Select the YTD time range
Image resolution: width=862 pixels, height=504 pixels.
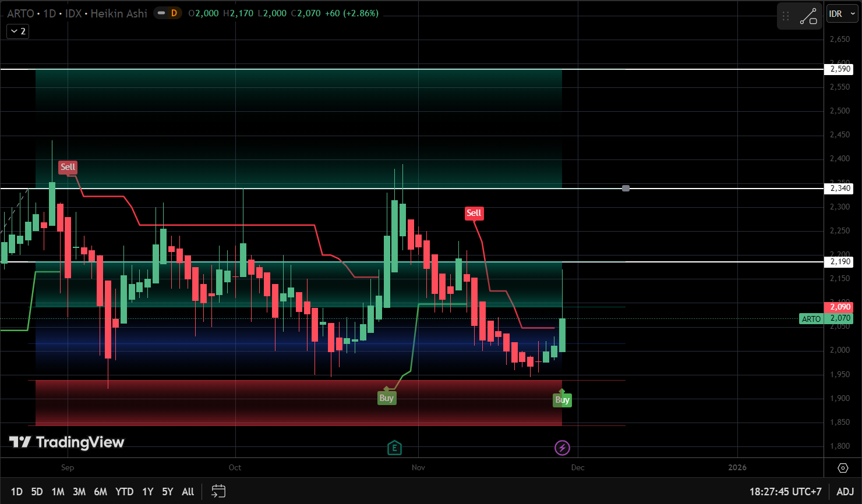pos(124,492)
